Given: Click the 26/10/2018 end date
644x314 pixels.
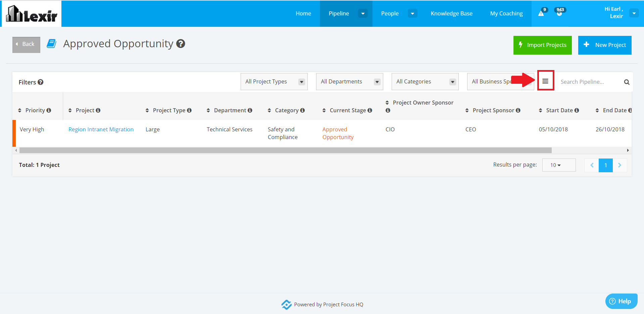Looking at the screenshot, I should (x=610, y=129).
